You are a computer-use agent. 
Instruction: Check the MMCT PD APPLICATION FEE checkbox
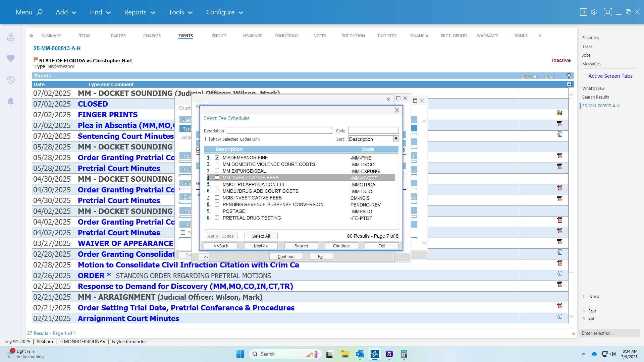click(x=217, y=184)
